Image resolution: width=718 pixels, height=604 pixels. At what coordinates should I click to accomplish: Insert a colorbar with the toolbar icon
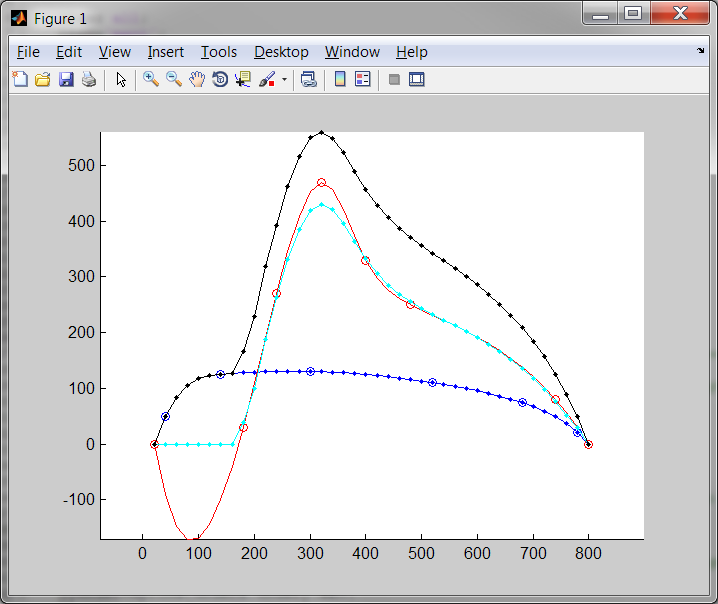coord(340,79)
